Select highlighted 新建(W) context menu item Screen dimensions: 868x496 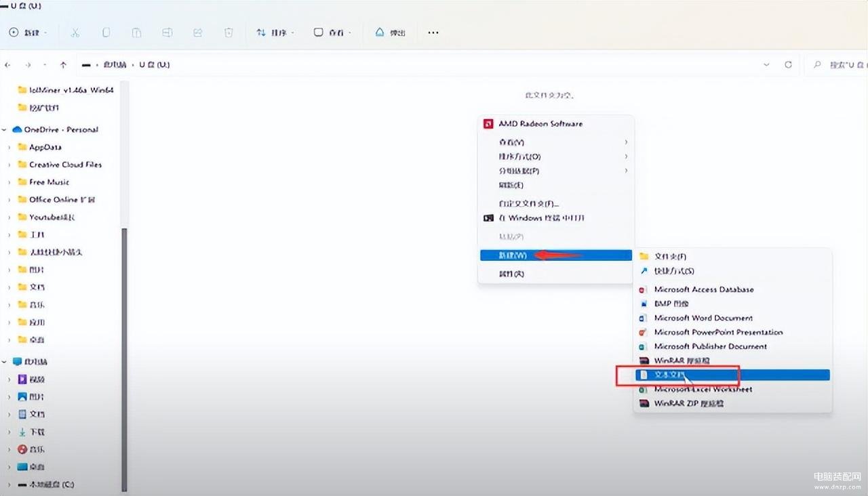click(x=556, y=255)
